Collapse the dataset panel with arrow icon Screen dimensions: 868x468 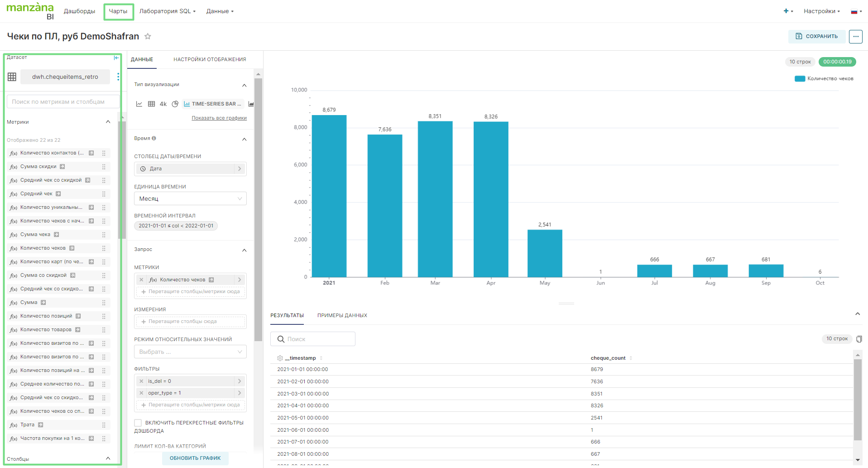point(116,58)
